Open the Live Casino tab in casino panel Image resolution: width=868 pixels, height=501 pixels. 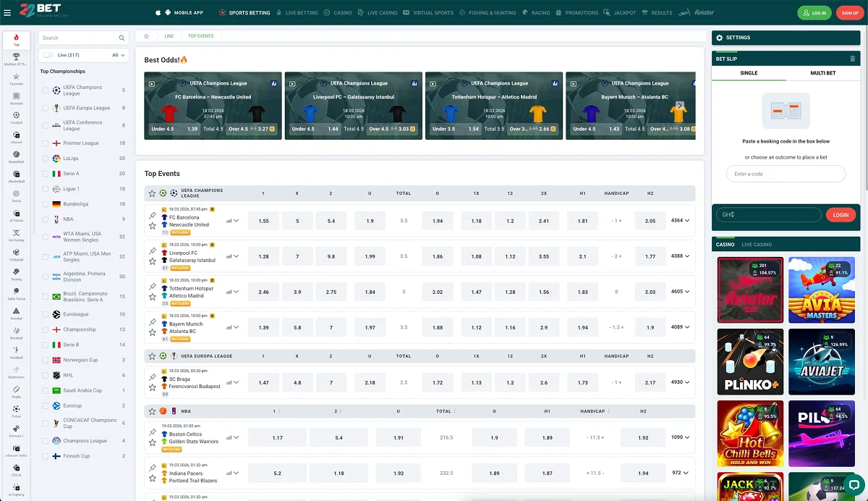coord(757,245)
